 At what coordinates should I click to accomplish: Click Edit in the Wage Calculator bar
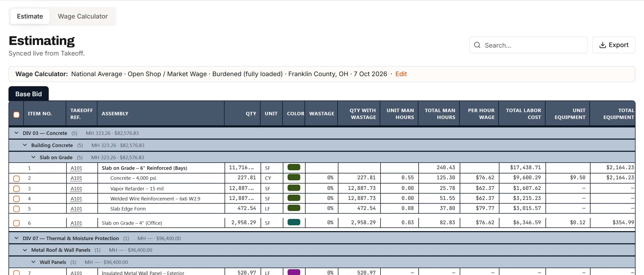[x=401, y=74]
